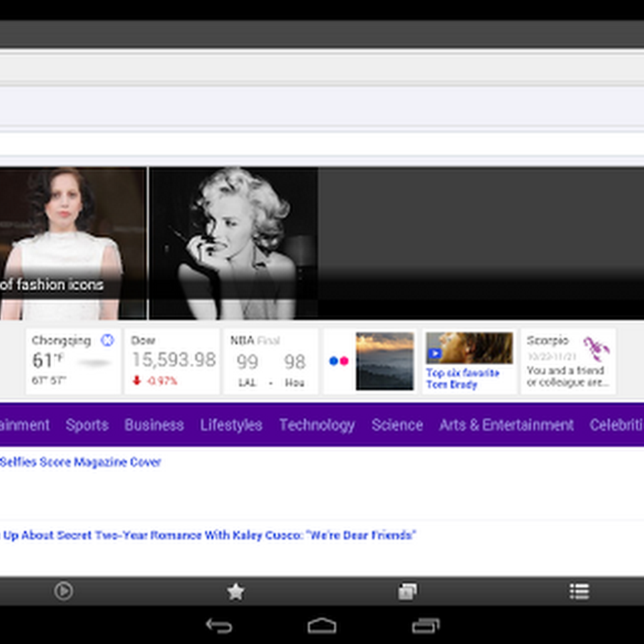Open the browser list menu icon
This screenshot has width=644, height=644.
(579, 592)
